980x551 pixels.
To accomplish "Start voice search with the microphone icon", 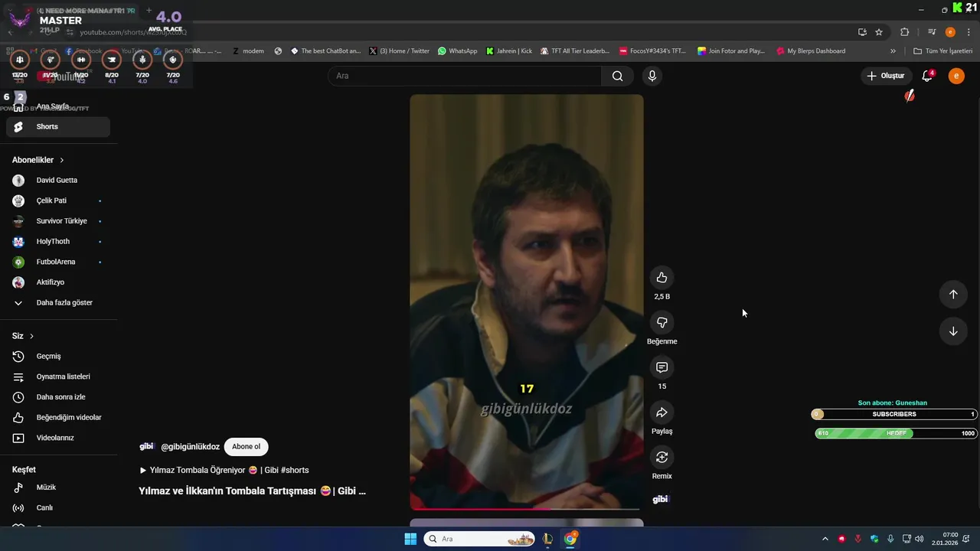I will [652, 76].
